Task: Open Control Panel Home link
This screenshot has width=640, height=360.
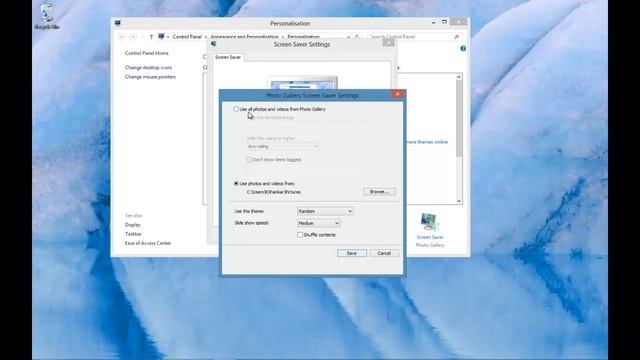Action: (x=147, y=53)
